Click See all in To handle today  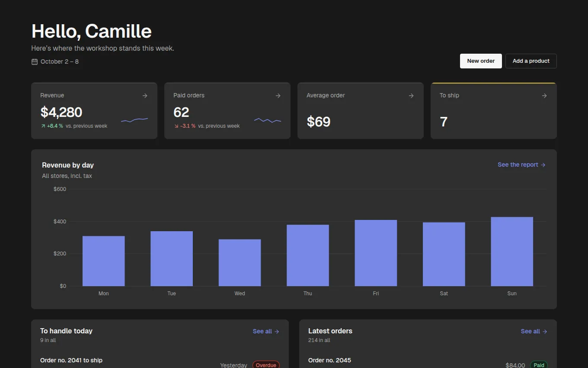pos(266,331)
